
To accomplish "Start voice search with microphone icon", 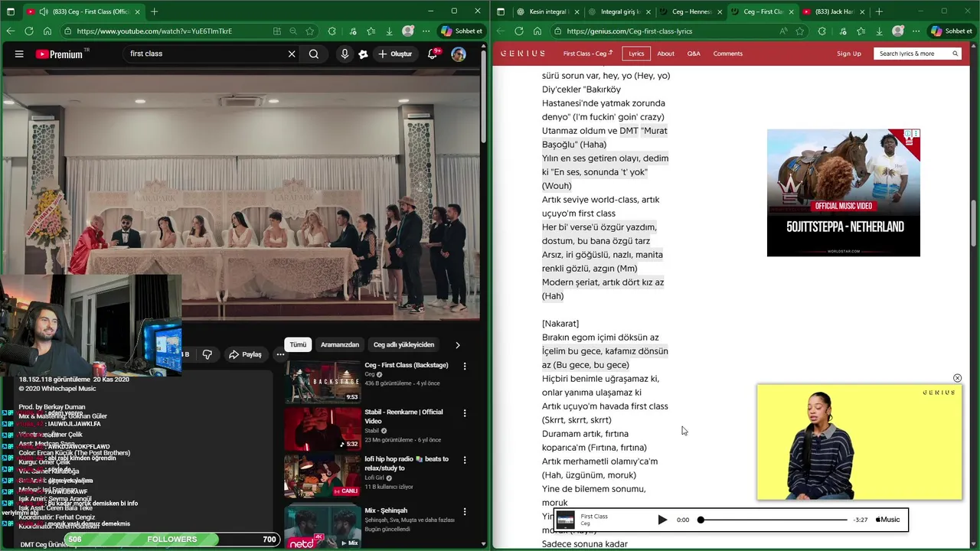I will [x=345, y=54].
